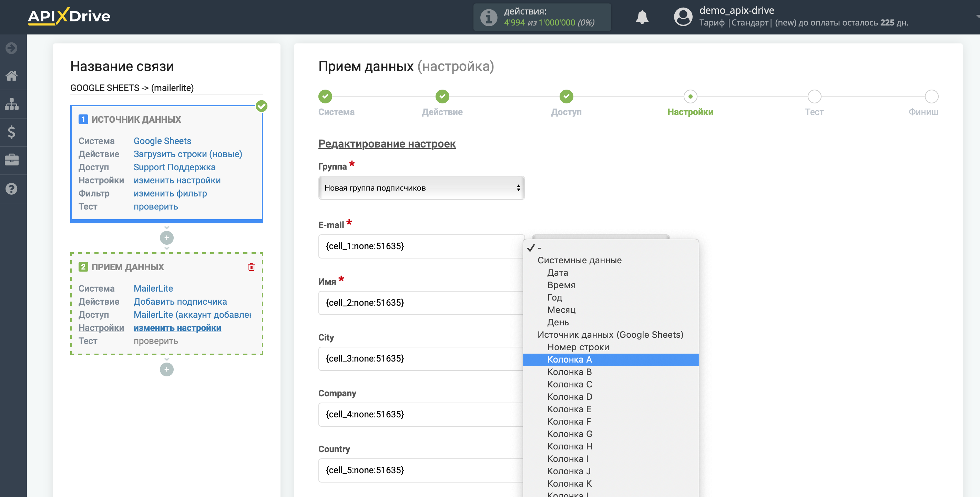Click the actions info icon

[489, 18]
